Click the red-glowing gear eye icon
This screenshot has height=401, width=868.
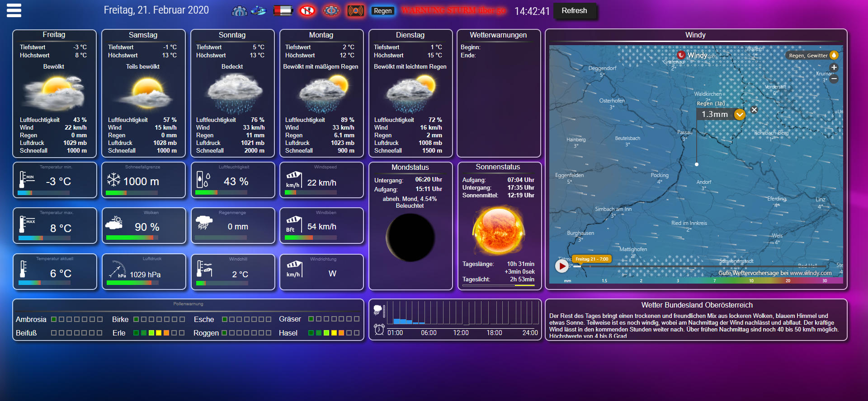[x=331, y=11]
